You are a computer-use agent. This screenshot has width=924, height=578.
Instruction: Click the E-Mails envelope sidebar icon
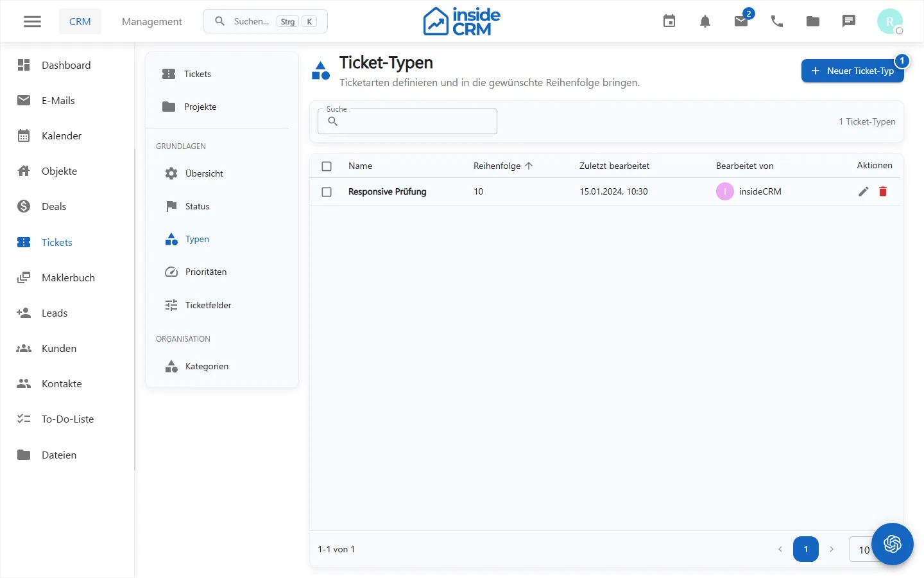click(24, 100)
